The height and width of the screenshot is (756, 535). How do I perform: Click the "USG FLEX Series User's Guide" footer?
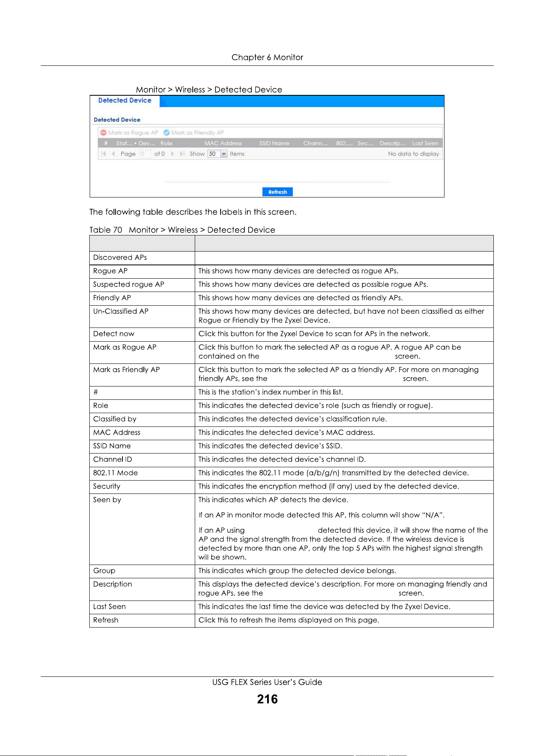click(267, 682)
